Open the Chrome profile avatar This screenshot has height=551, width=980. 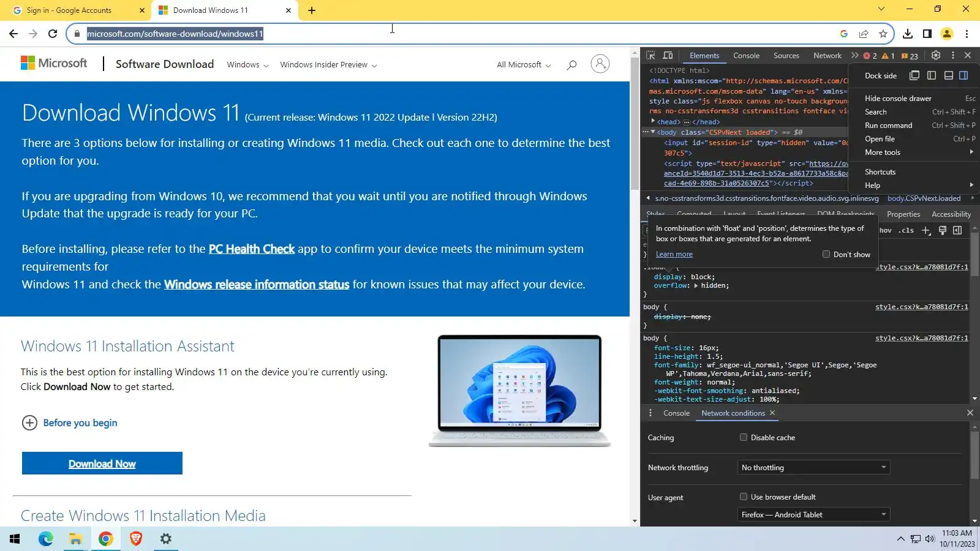947,34
